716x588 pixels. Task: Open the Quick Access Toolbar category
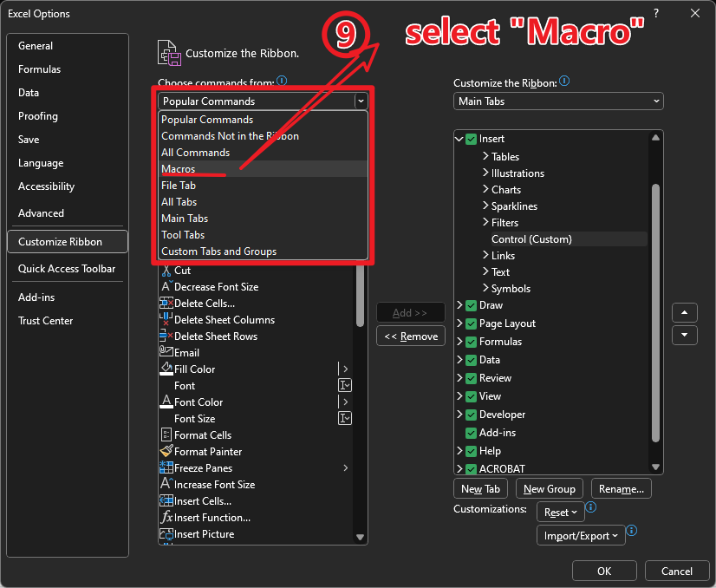click(67, 269)
